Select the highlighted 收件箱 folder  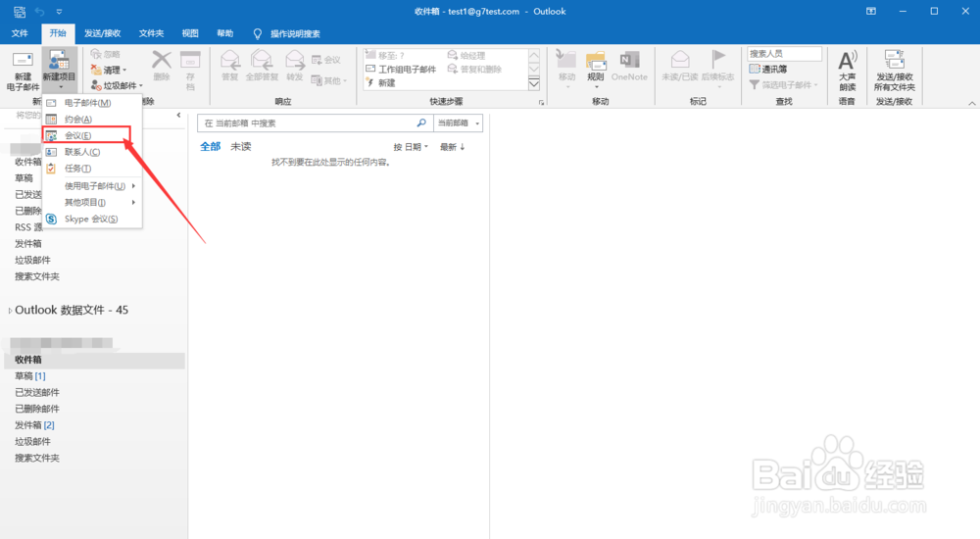coord(94,360)
